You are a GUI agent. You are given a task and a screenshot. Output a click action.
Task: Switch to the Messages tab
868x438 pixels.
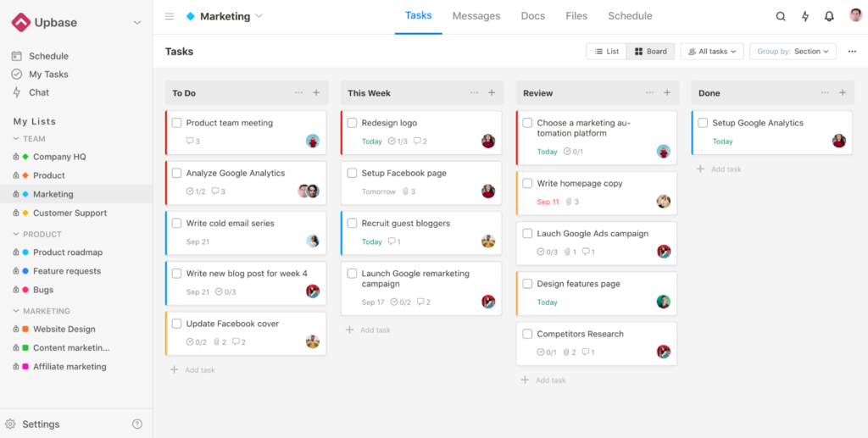[x=476, y=16]
